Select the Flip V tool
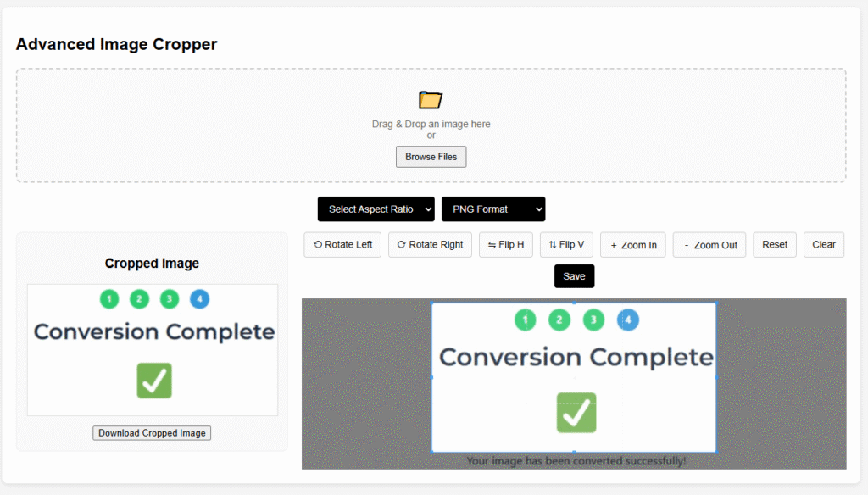868x495 pixels. [x=566, y=244]
